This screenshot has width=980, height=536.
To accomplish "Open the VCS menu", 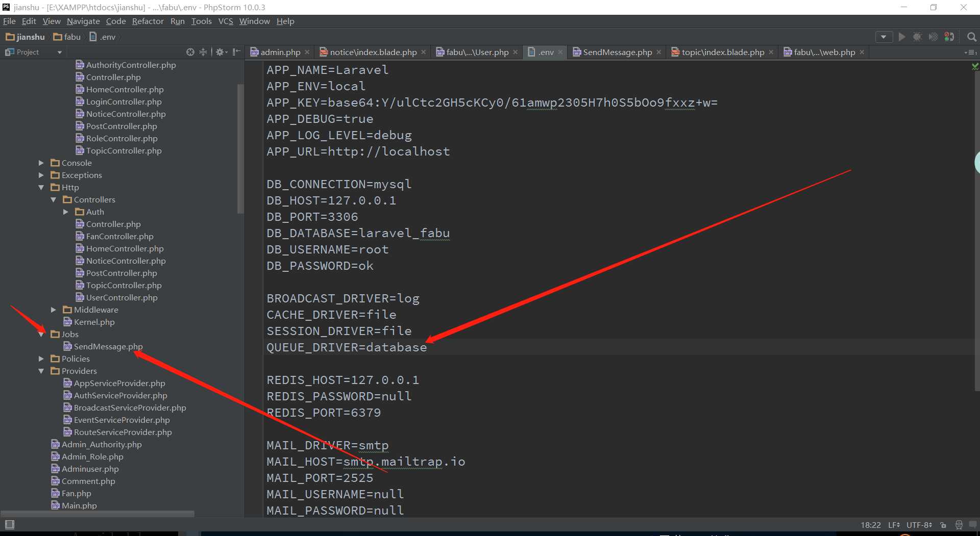I will point(225,21).
